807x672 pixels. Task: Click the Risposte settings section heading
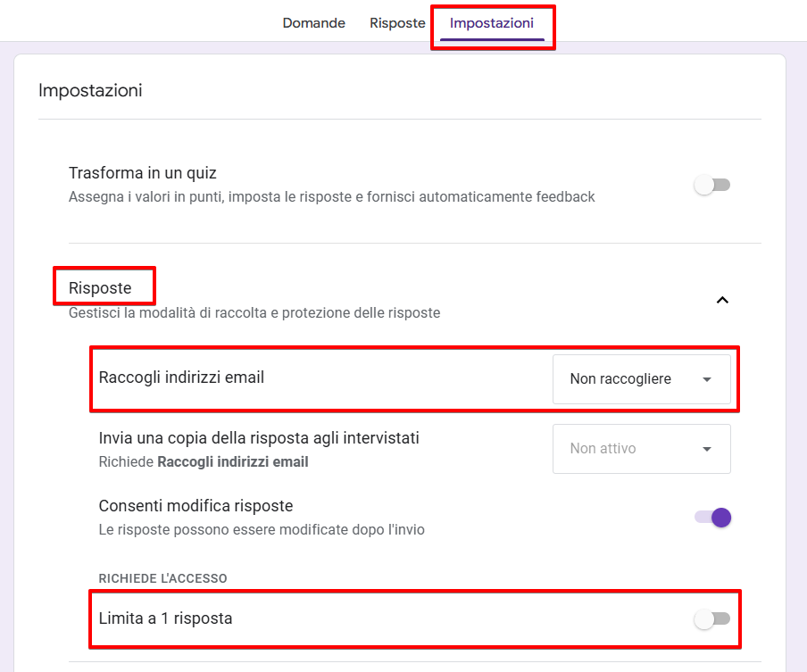100,288
